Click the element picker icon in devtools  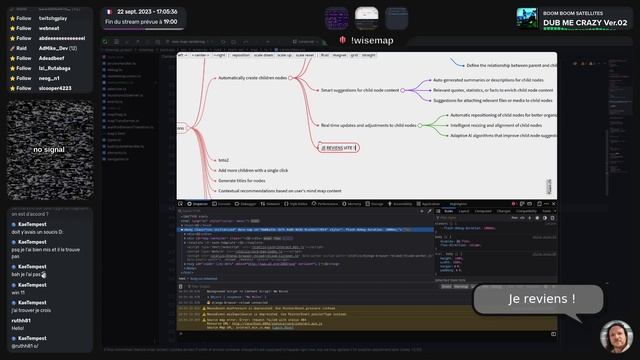click(180, 204)
